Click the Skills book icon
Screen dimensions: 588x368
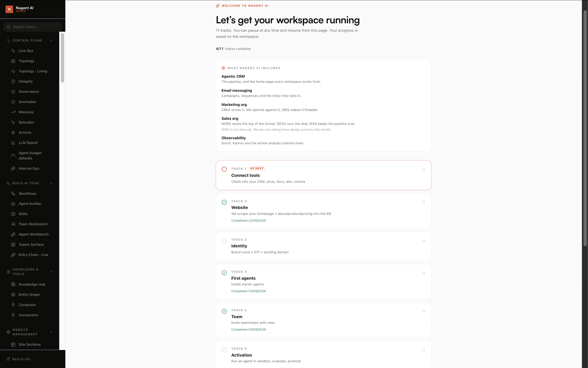pyautogui.click(x=13, y=214)
